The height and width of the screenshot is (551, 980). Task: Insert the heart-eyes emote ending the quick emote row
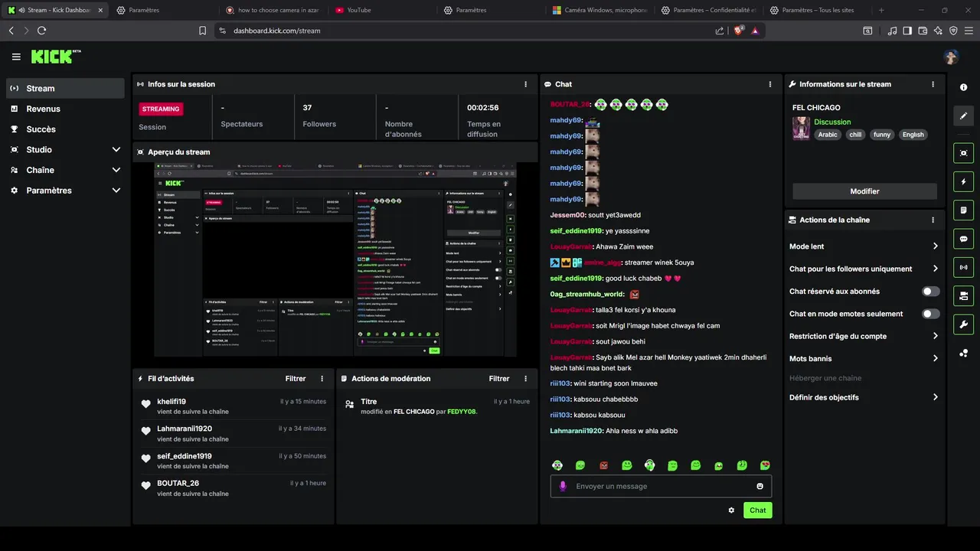[765, 465]
